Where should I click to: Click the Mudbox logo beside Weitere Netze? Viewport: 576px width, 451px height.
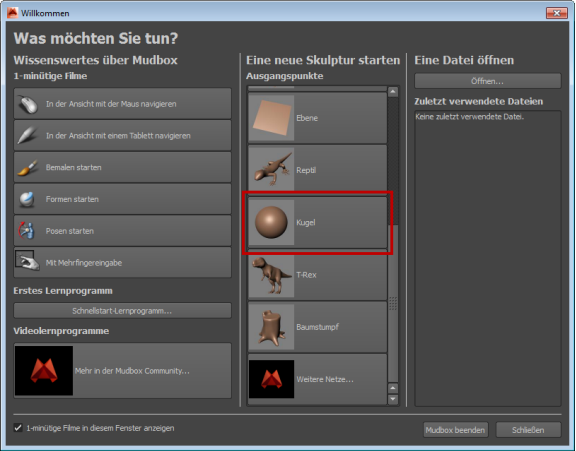pos(271,379)
